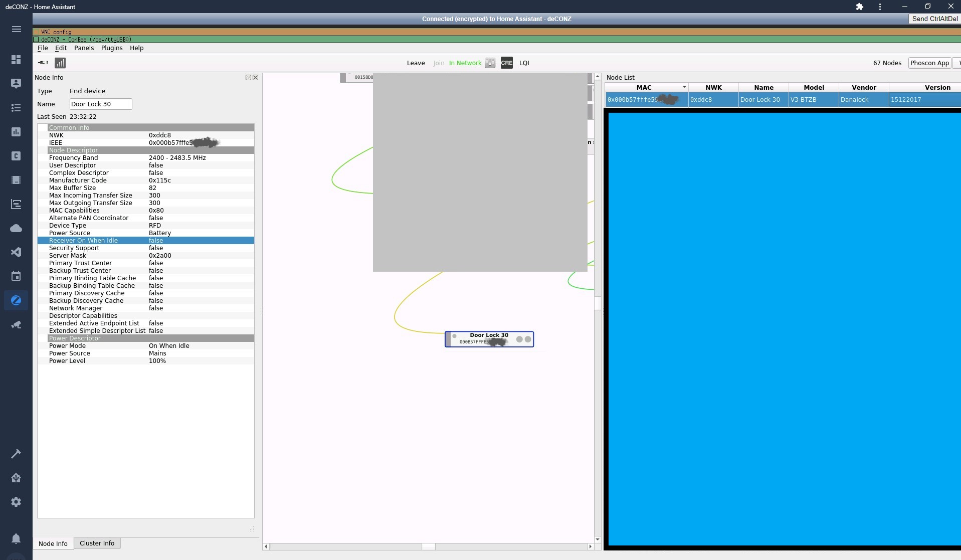
Task: Open the MAC column sort dropdown
Action: point(684,87)
